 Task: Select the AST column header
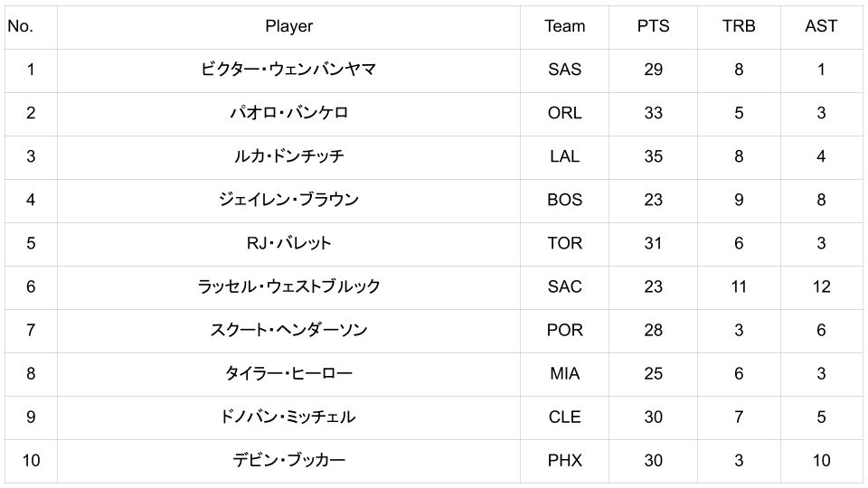(820, 26)
